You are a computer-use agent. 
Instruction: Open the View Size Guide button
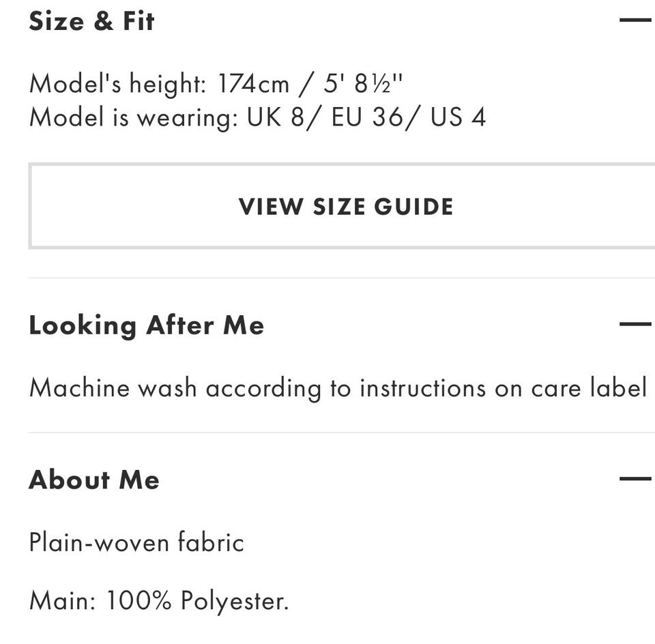345,207
